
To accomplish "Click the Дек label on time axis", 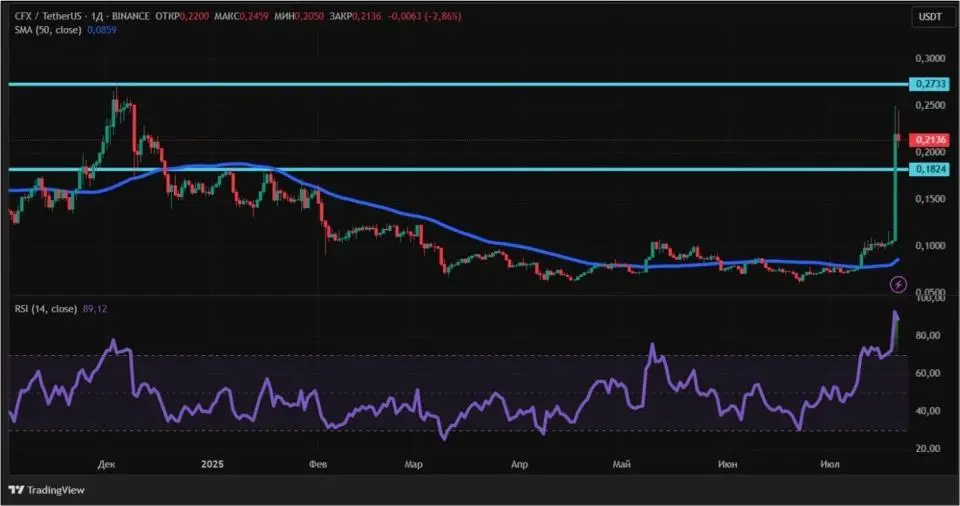I will [106, 465].
